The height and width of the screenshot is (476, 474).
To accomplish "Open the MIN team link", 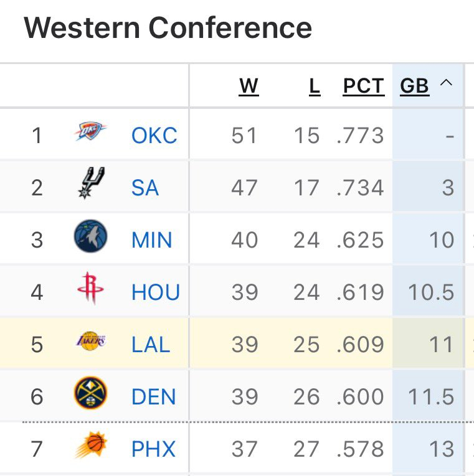I will [152, 240].
